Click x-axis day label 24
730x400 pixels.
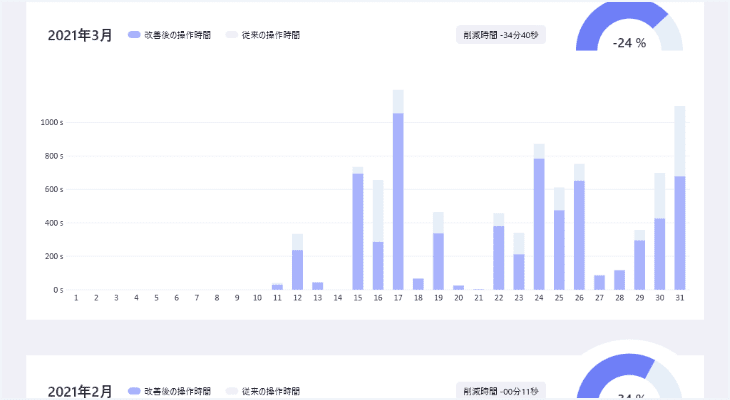539,298
